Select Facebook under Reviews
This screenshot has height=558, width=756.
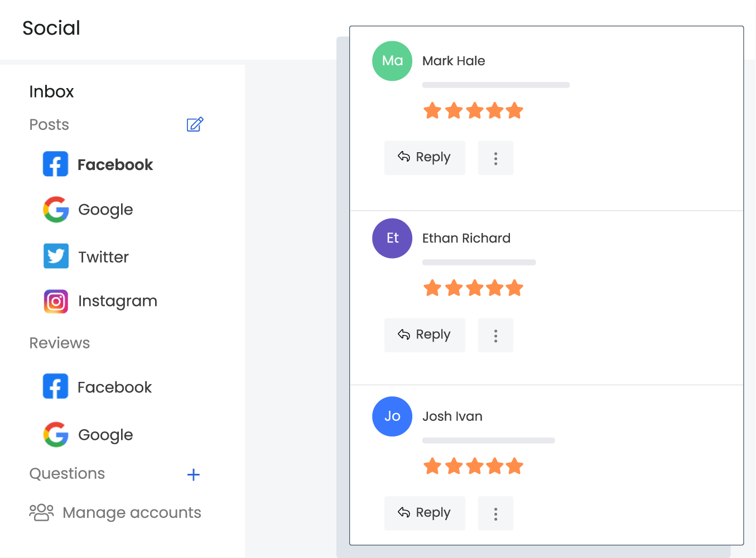pos(98,387)
